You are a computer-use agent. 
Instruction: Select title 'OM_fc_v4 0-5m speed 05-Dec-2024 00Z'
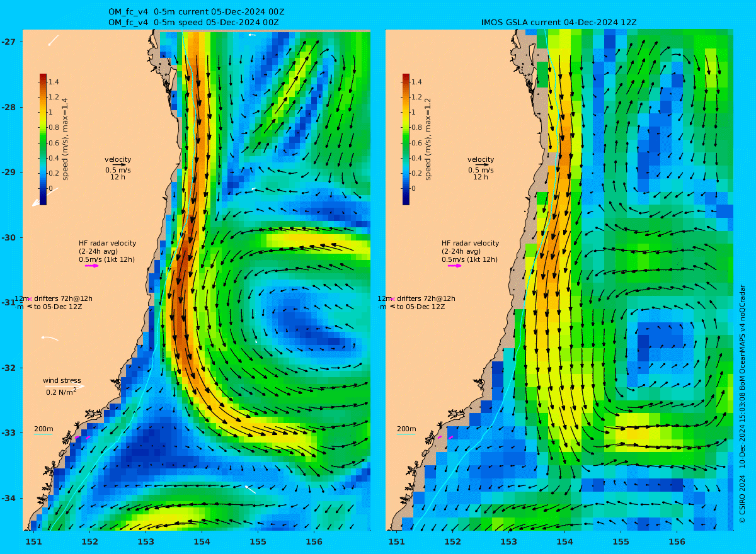[x=194, y=22]
